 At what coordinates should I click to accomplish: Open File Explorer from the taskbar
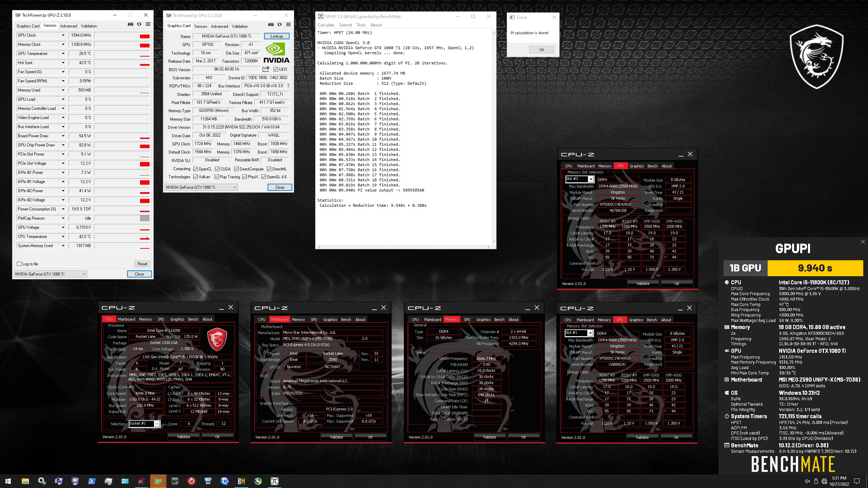point(25,481)
